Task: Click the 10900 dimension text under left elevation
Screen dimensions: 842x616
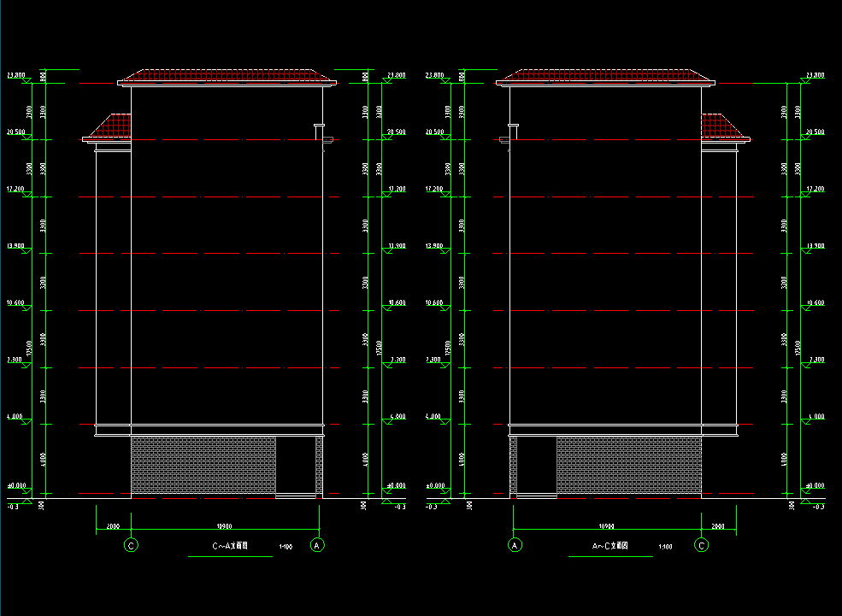Action: pos(226,526)
